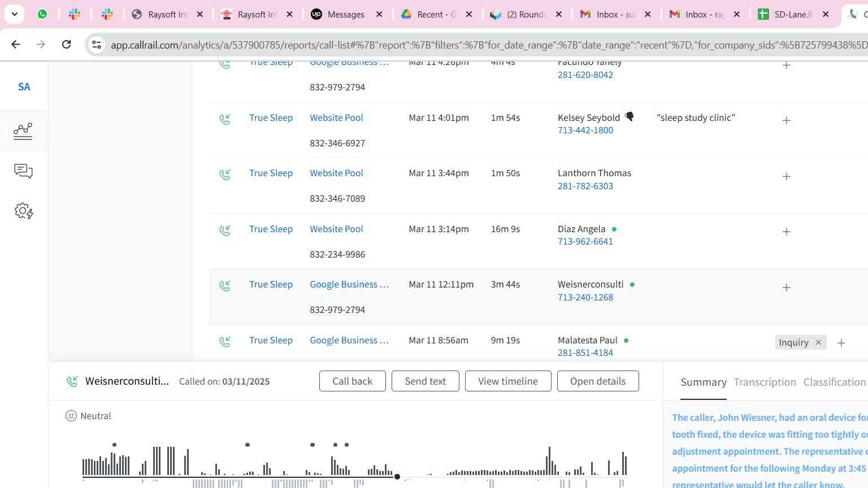Click phone number 281-851-4184
This screenshot has height=488, width=868.
point(585,352)
